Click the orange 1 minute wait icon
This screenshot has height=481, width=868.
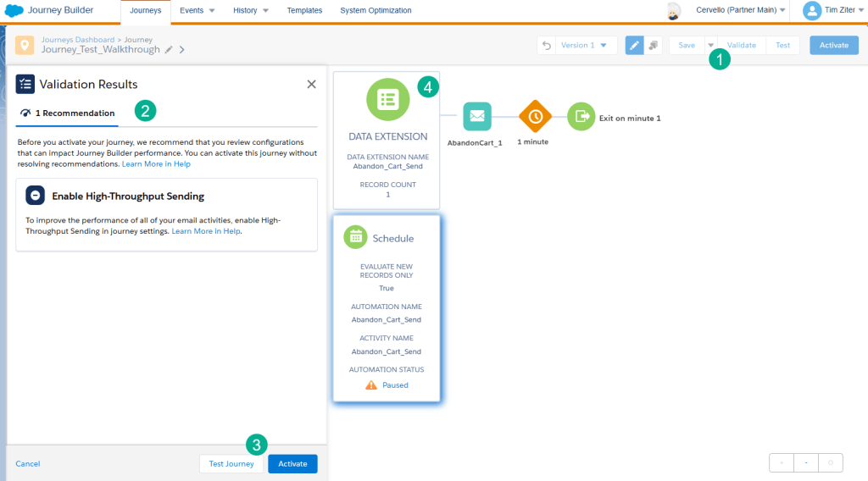click(x=535, y=116)
